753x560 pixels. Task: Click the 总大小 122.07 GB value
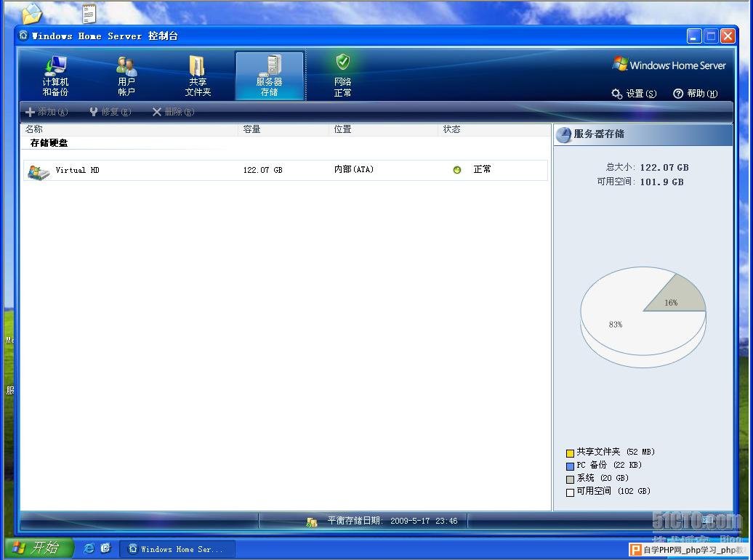point(664,168)
